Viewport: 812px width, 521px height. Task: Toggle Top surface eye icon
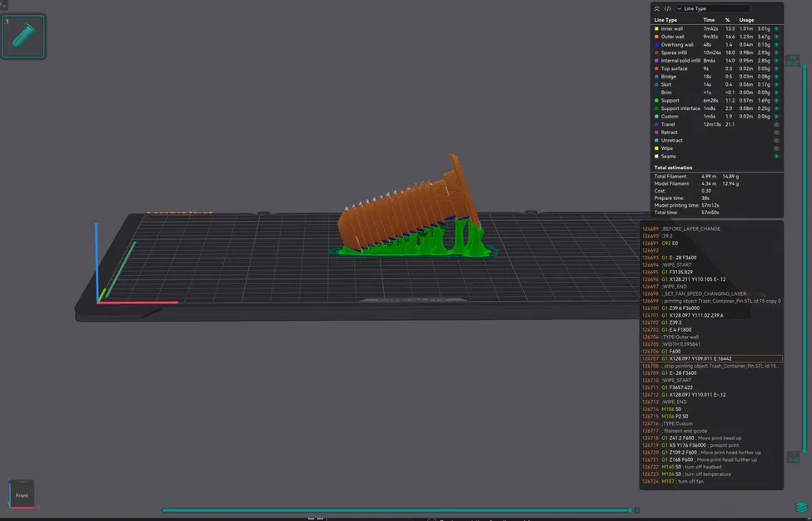pyautogui.click(x=776, y=69)
